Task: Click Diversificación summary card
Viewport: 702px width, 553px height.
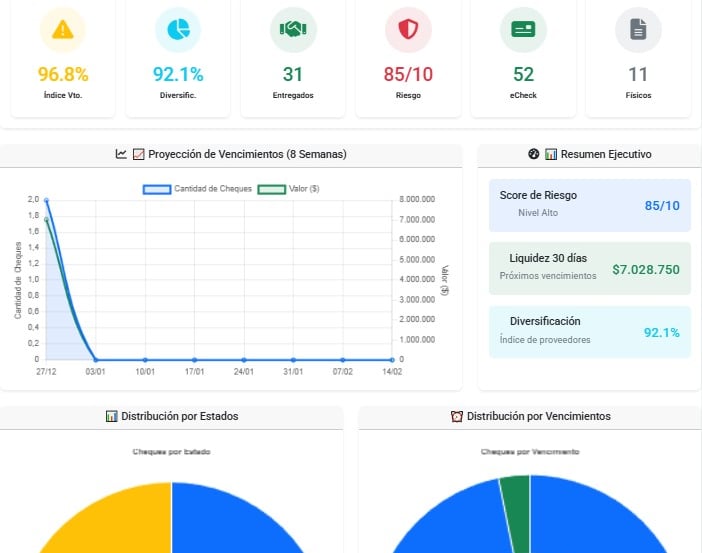Action: (x=590, y=332)
